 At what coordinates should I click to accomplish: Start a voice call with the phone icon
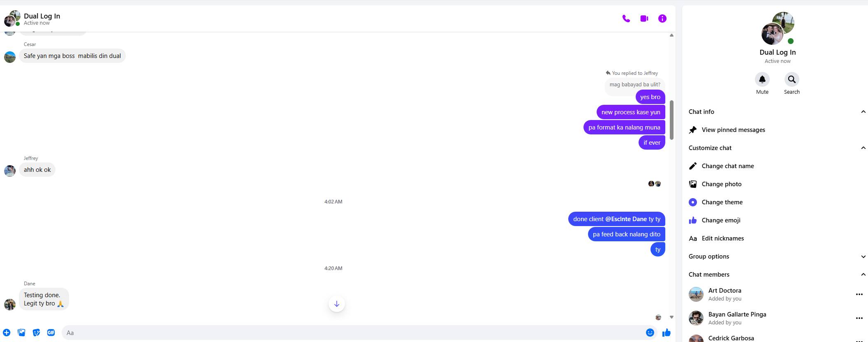point(626,18)
